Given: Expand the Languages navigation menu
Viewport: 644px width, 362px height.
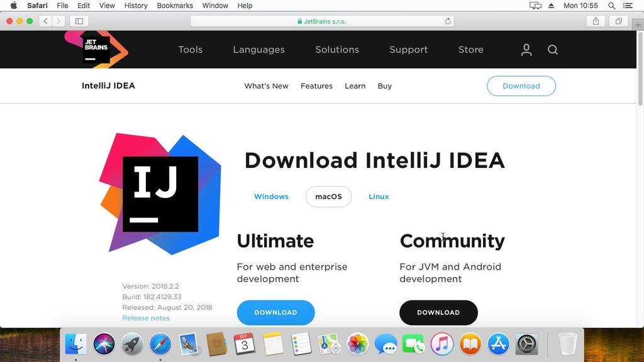Looking at the screenshot, I should pyautogui.click(x=258, y=50).
